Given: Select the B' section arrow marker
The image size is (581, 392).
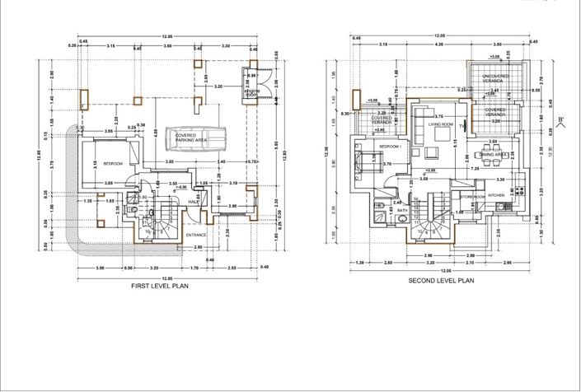Looking at the screenshot, I should 561,123.
